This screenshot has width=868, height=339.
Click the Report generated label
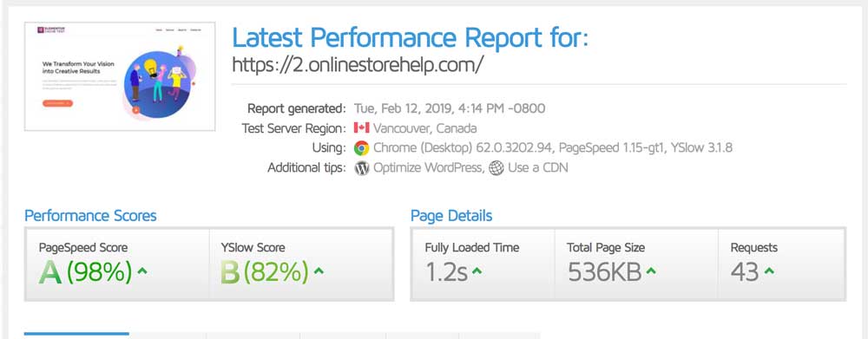click(x=296, y=108)
